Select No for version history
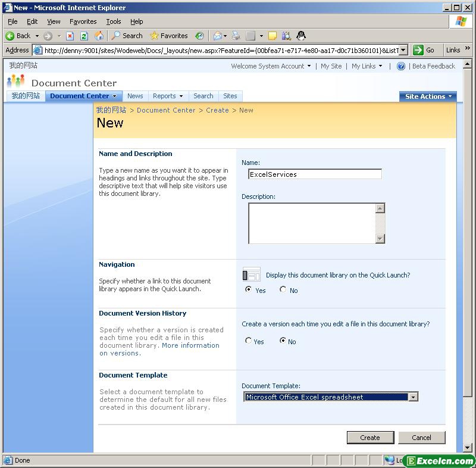 pos(283,341)
